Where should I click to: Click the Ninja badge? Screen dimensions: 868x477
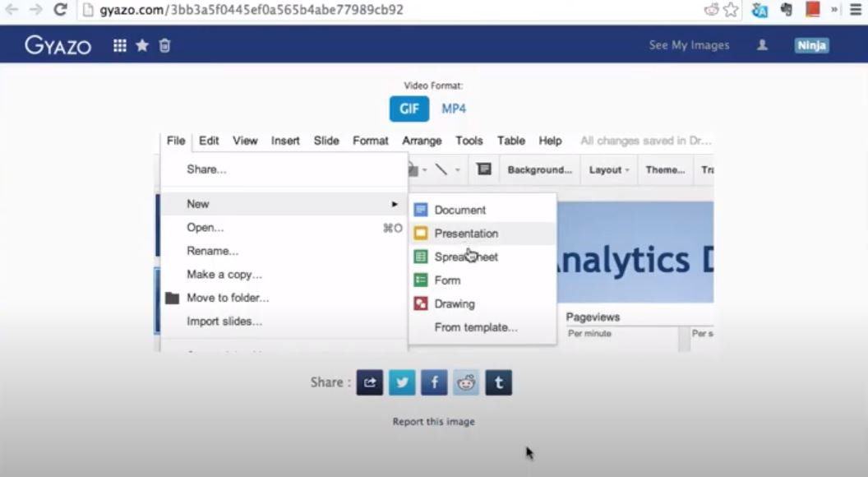[x=811, y=45]
